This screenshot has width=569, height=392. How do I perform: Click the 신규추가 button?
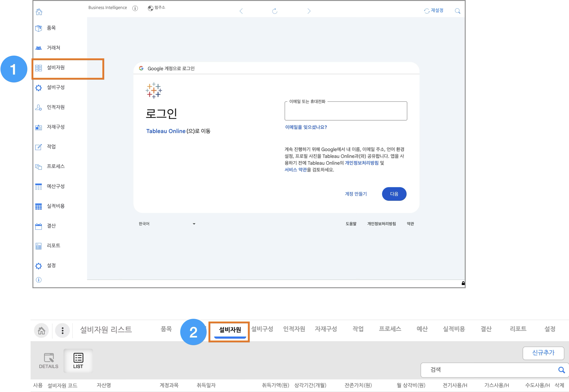pyautogui.click(x=543, y=353)
